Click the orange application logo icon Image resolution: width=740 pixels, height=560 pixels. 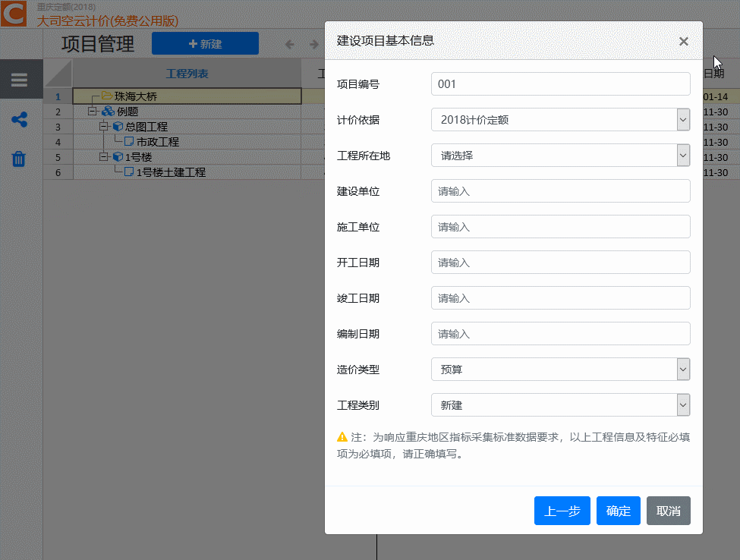point(15,14)
